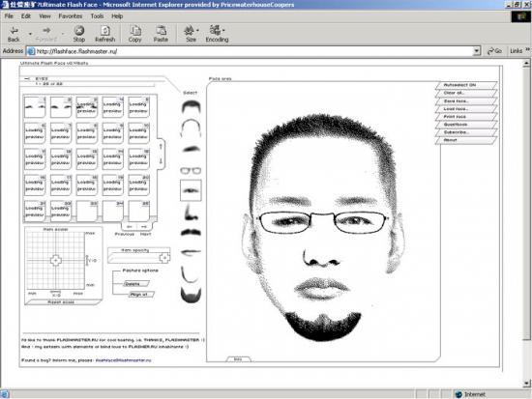Screen dimensions: 532x399
Task: Toggle the Autoselect ON option
Action: [x=466, y=85]
